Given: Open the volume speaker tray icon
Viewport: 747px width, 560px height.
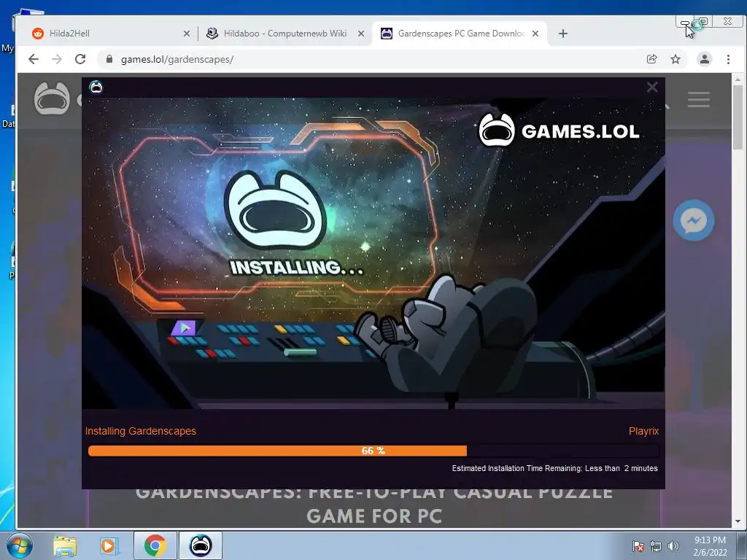Looking at the screenshot, I should [x=673, y=546].
